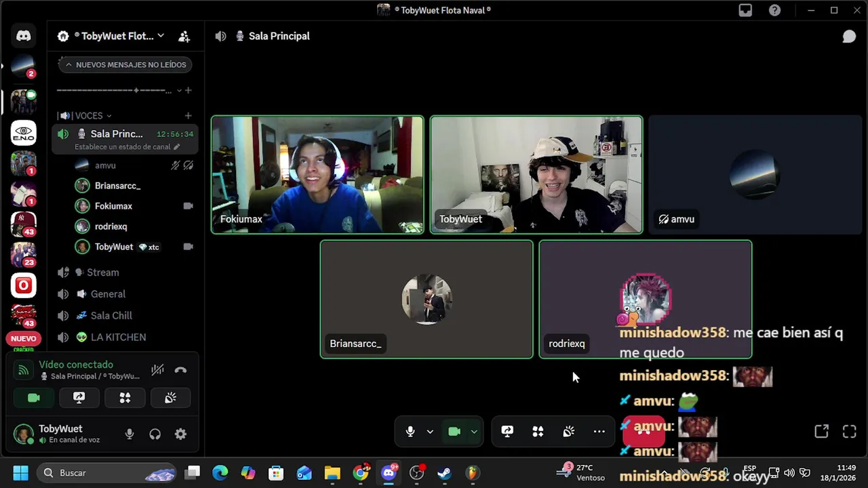Focus the TobyWuet video tile
Image resolution: width=868 pixels, height=488 pixels.
[536, 175]
